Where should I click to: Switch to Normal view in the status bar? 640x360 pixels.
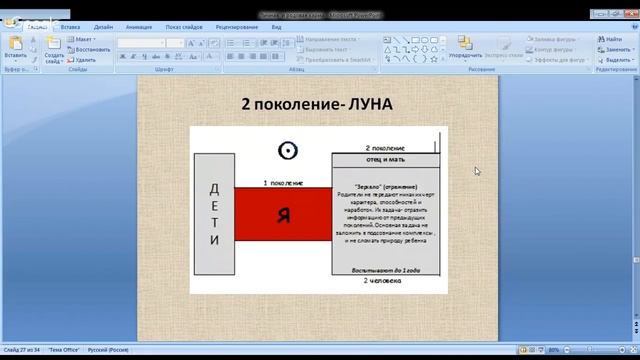tap(523, 350)
